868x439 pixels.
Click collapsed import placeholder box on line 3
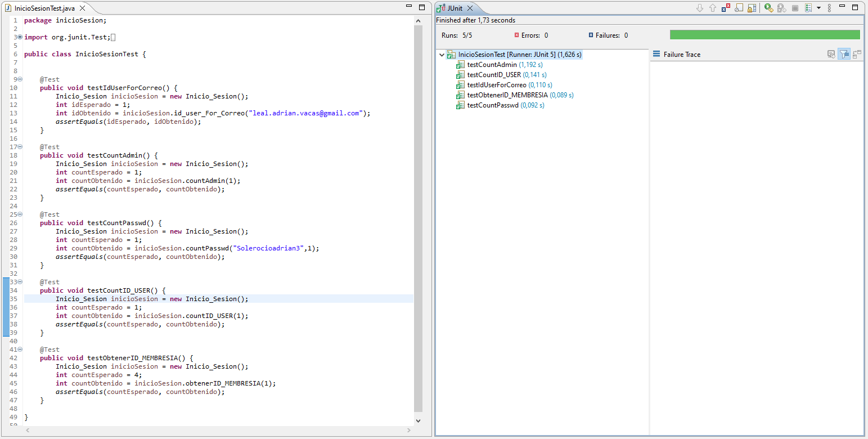pos(113,37)
